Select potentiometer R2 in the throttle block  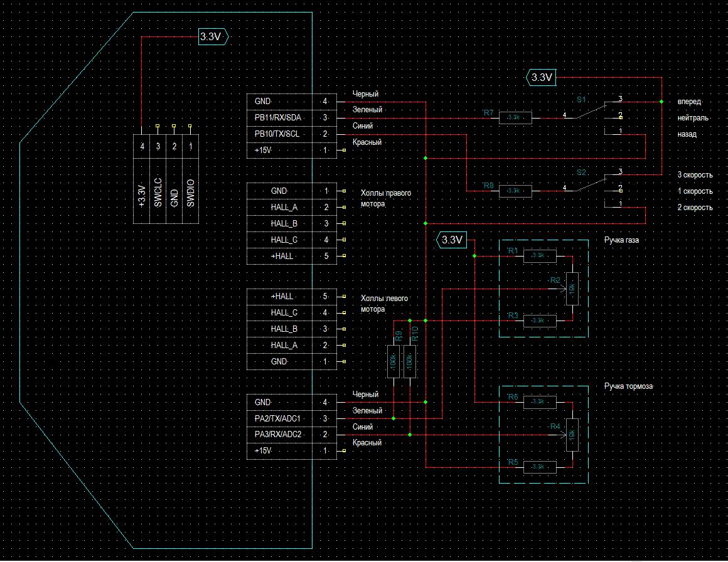click(x=571, y=289)
